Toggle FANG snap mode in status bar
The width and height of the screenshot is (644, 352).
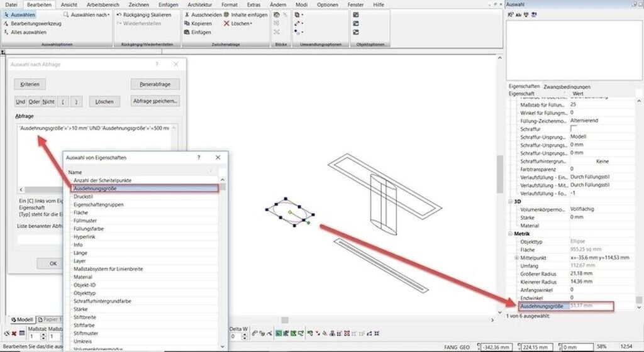(x=450, y=346)
